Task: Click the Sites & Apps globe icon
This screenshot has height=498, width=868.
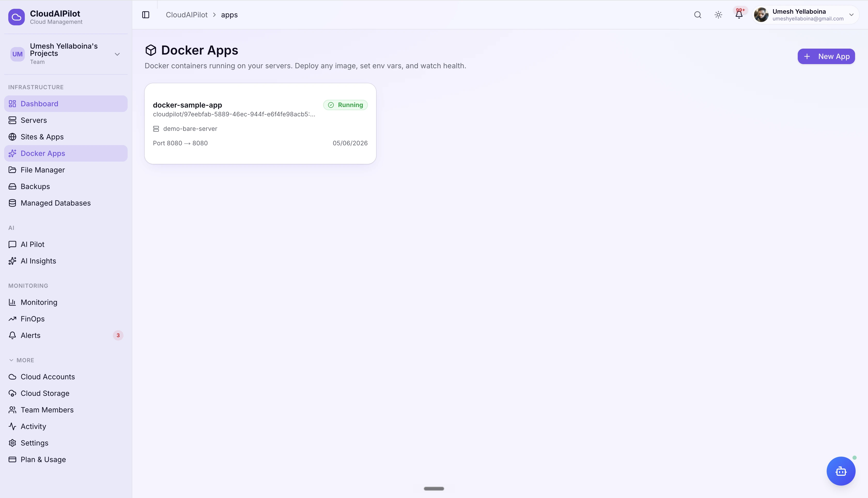Action: (12, 137)
